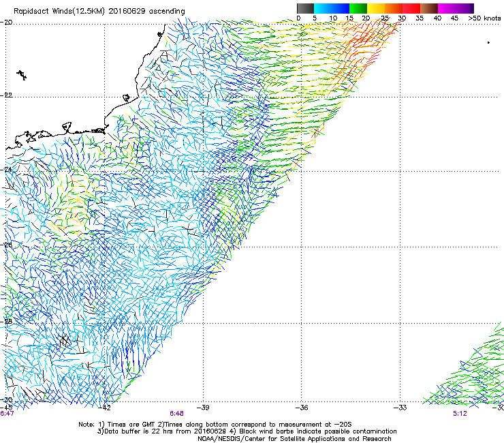Click the 'Data buffer is 22 hrs' note line

tap(247, 431)
